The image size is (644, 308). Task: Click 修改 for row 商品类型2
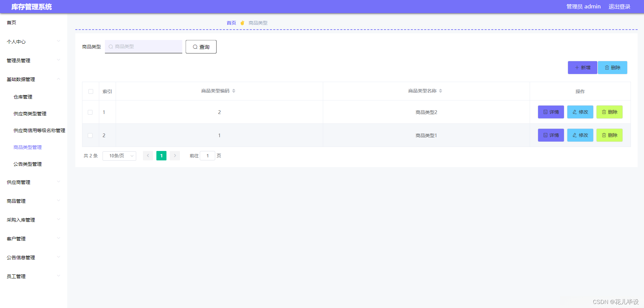[x=580, y=112]
